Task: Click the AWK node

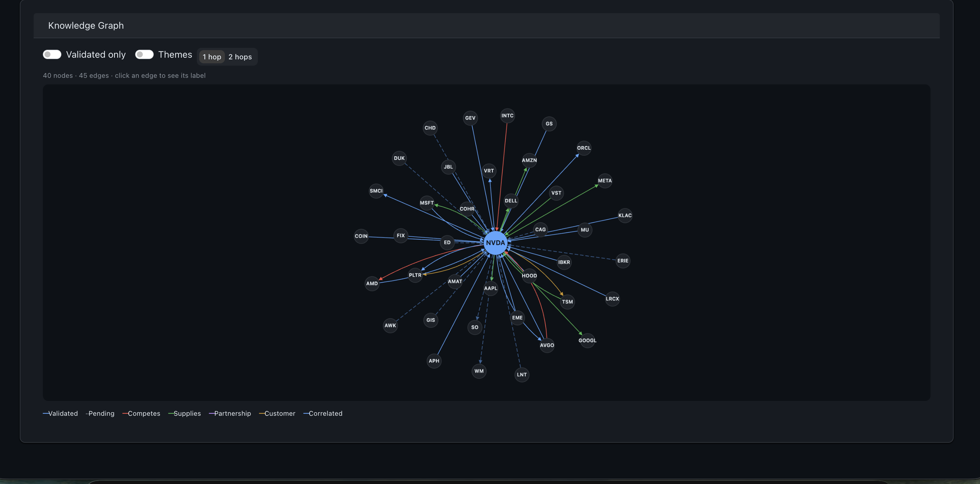Action: click(390, 325)
